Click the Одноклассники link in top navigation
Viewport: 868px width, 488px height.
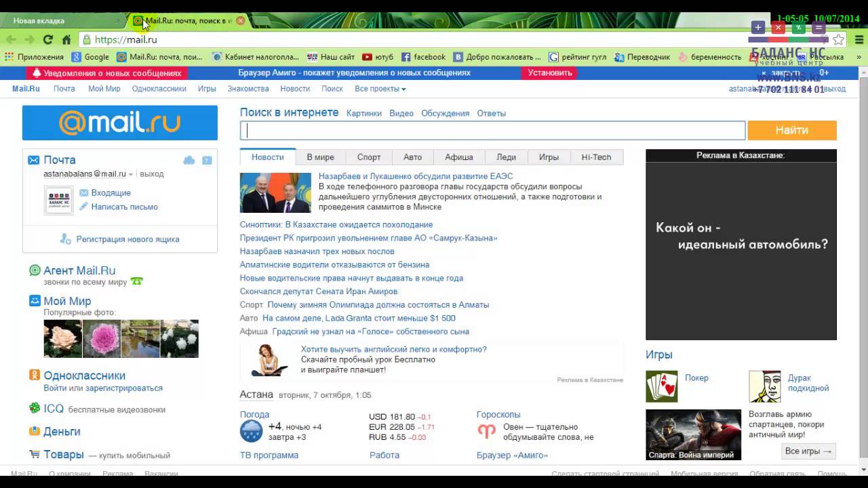pyautogui.click(x=159, y=89)
